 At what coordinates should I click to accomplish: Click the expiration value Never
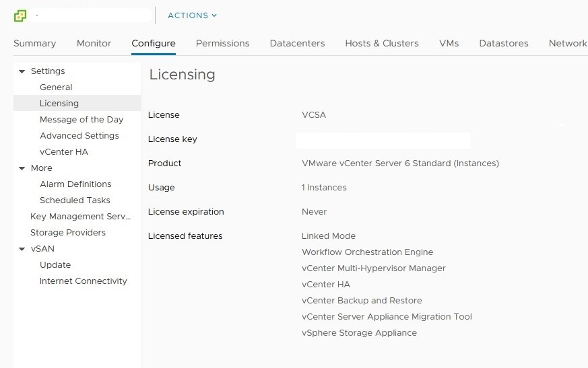pyautogui.click(x=314, y=211)
